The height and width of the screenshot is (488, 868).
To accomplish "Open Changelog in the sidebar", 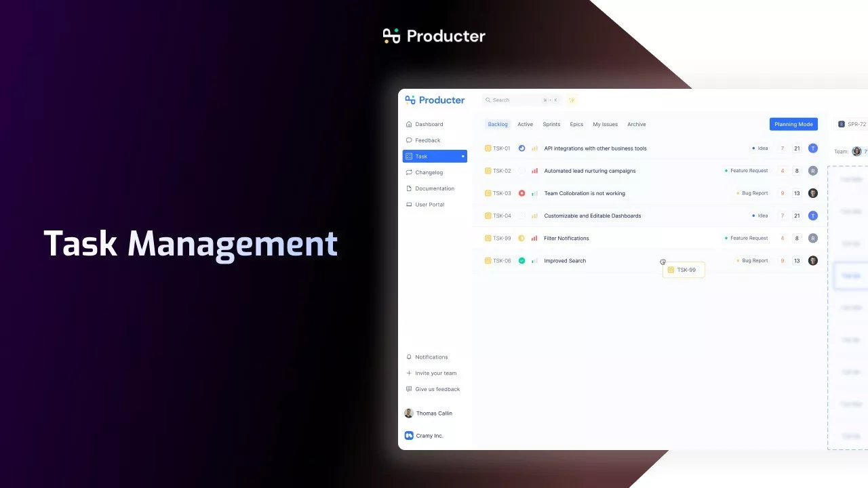I will (429, 173).
